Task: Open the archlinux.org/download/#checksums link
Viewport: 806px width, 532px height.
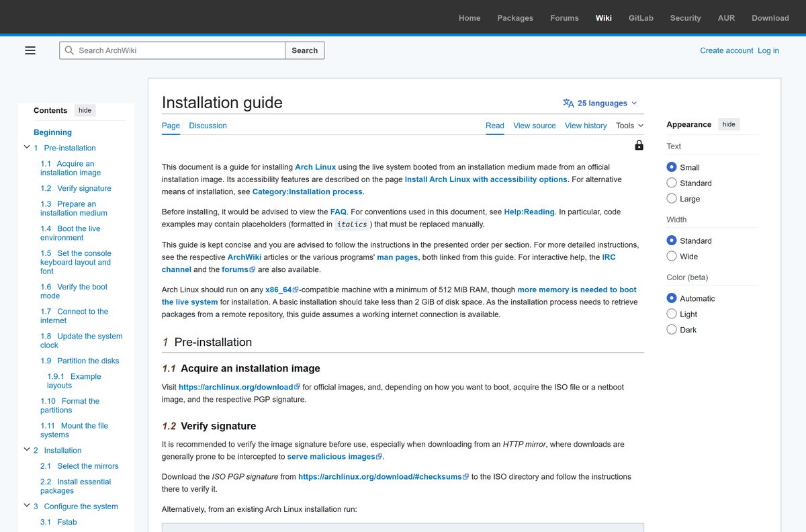Action: click(x=383, y=477)
